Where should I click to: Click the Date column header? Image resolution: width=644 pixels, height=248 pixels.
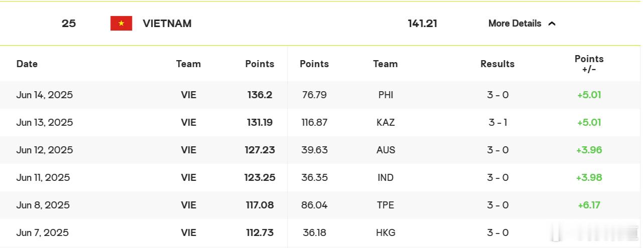tap(27, 64)
